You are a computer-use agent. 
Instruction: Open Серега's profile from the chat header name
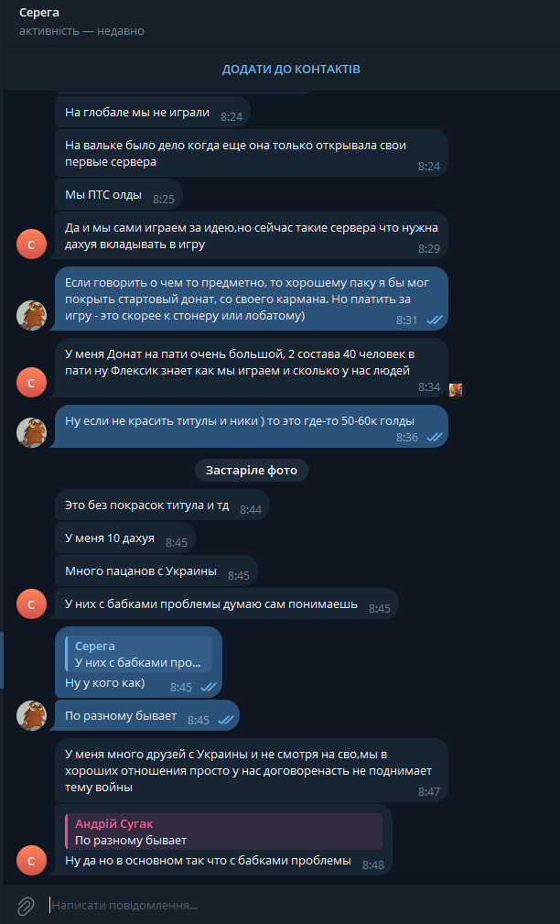click(x=39, y=13)
